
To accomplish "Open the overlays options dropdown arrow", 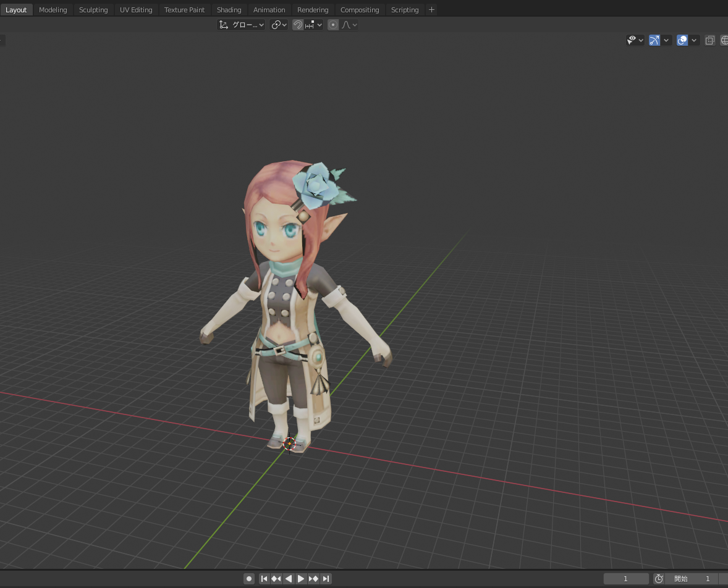I will tap(694, 40).
